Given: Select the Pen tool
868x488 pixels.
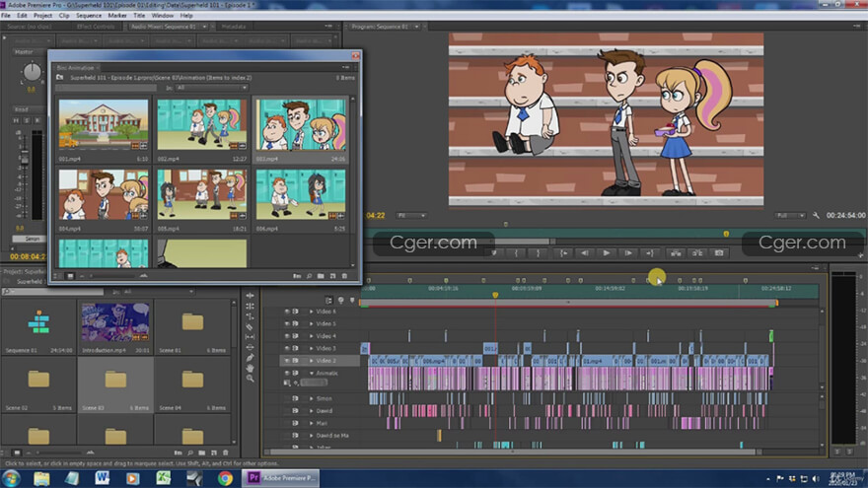Looking at the screenshot, I should point(251,358).
